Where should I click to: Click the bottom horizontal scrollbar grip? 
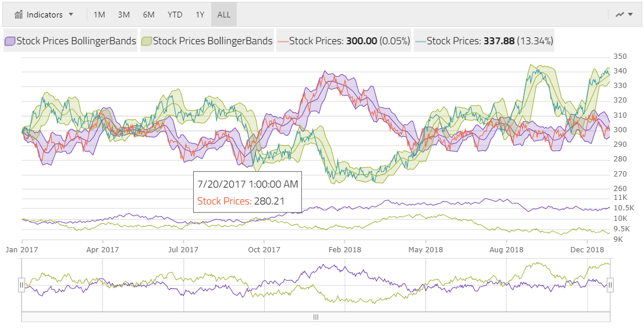click(316, 318)
